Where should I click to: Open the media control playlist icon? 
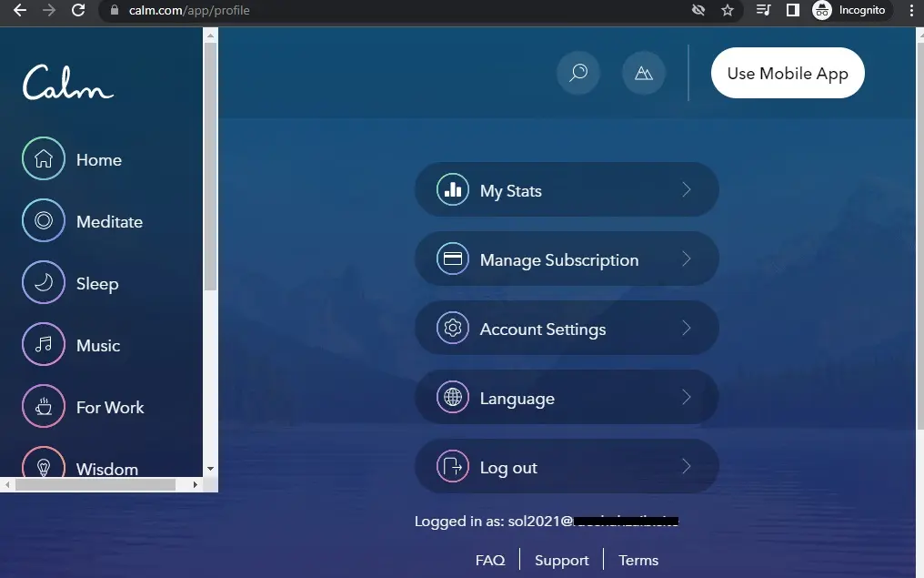[763, 10]
